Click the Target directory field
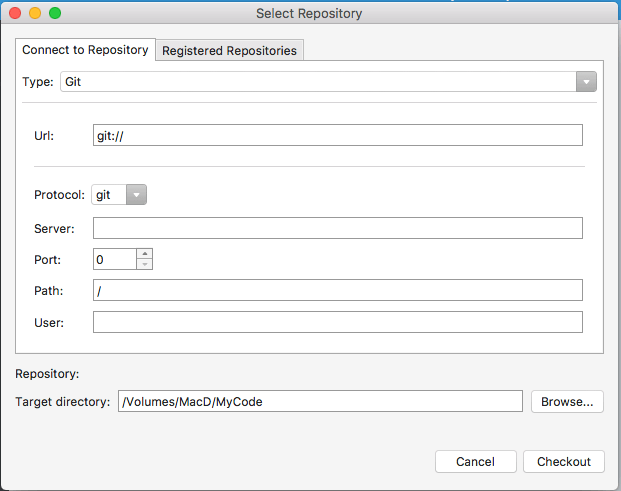The height and width of the screenshot is (491, 621). tap(320, 401)
